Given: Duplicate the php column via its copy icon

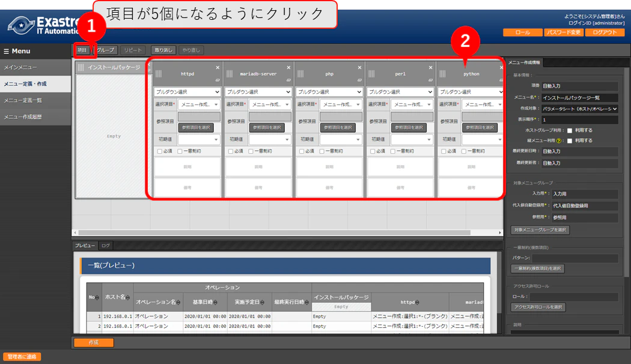Looking at the screenshot, I should tap(360, 80).
